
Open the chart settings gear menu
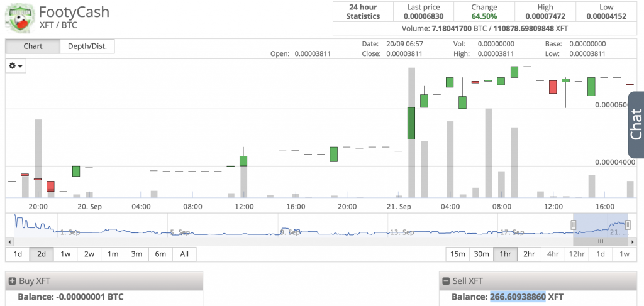point(16,66)
